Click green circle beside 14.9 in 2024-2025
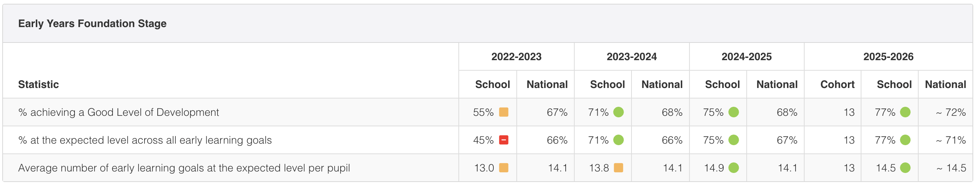This screenshot has height=185, width=980. [x=733, y=168]
